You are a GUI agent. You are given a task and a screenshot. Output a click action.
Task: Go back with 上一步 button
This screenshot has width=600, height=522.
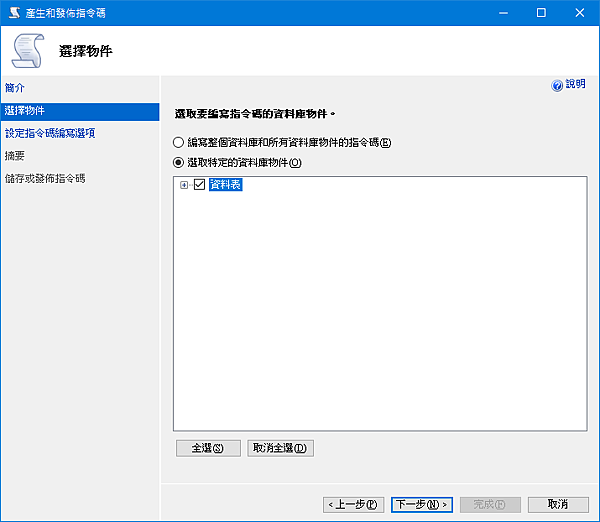(x=353, y=504)
